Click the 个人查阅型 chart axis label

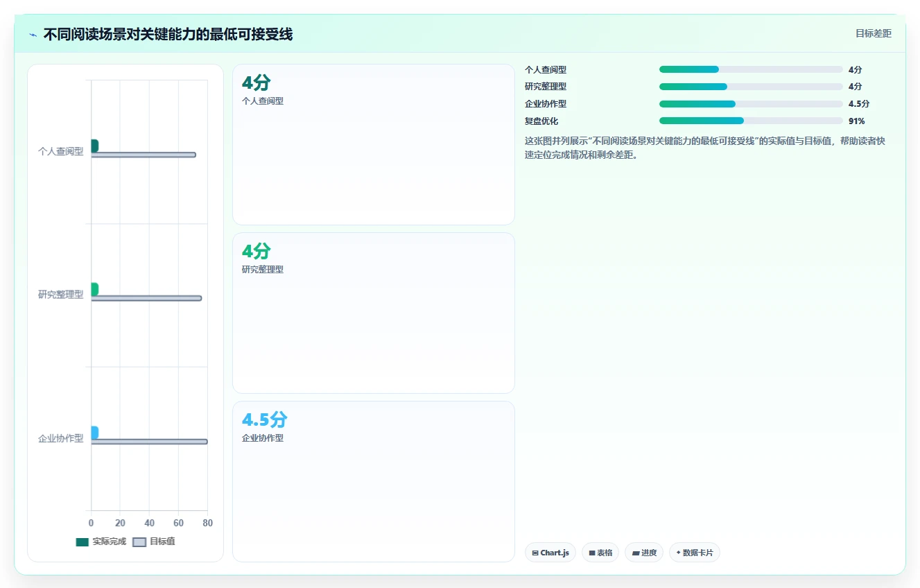(x=60, y=151)
